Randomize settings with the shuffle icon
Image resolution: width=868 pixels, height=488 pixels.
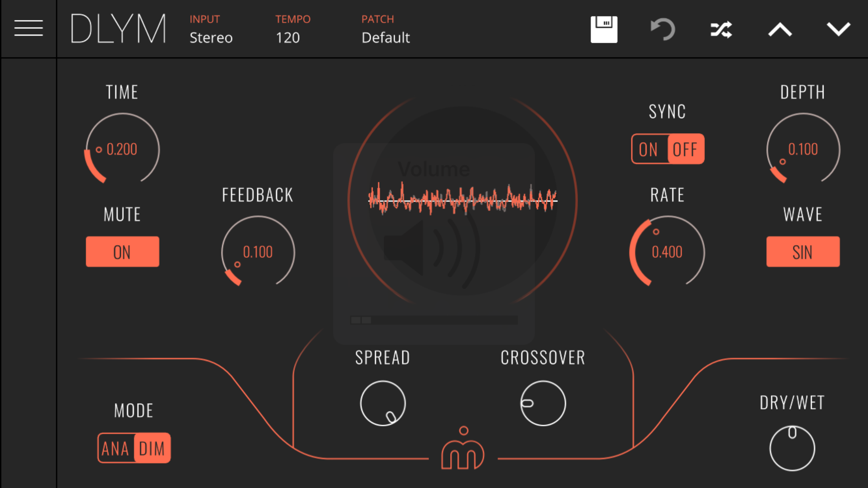[721, 29]
